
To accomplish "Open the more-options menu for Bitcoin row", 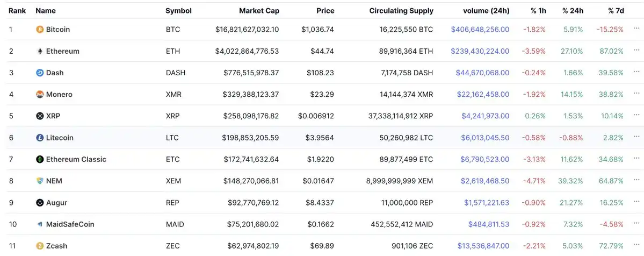I will pyautogui.click(x=636, y=29).
